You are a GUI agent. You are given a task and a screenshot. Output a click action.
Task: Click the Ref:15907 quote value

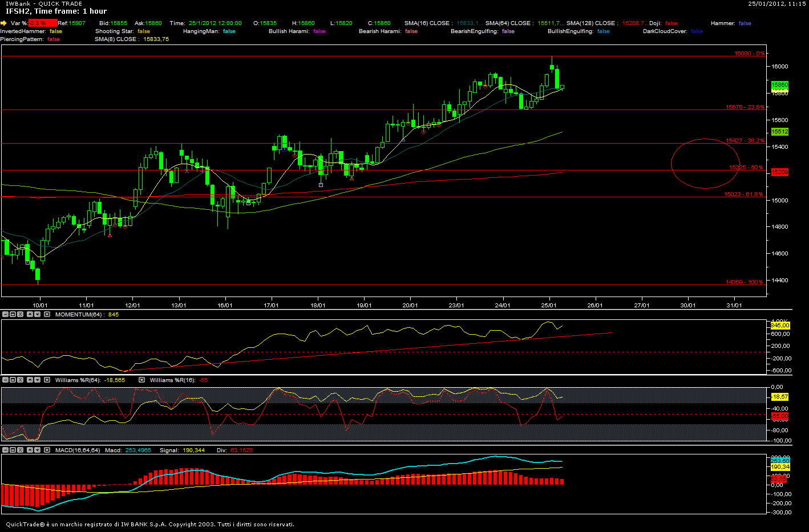(72, 23)
